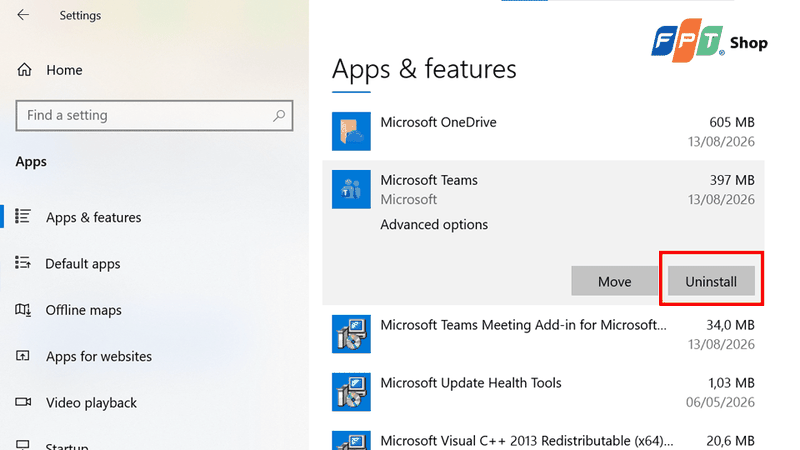The width and height of the screenshot is (800, 450).
Task: Click the Apps section header in sidebar
Action: tap(31, 162)
